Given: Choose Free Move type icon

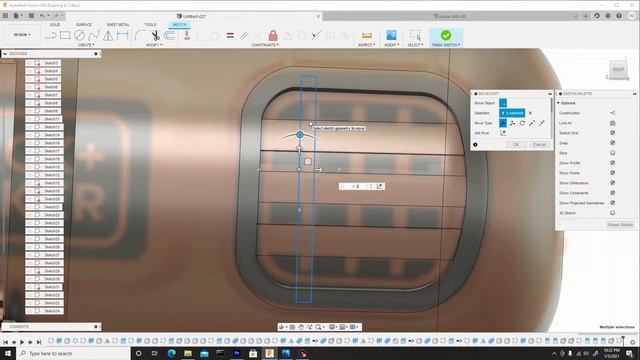Looking at the screenshot, I should pyautogui.click(x=503, y=123).
